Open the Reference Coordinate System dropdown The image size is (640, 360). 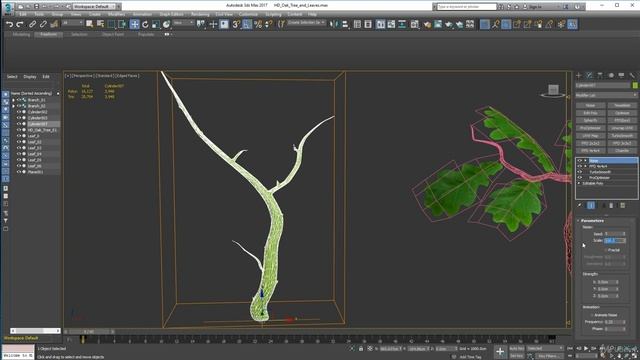(183, 23)
